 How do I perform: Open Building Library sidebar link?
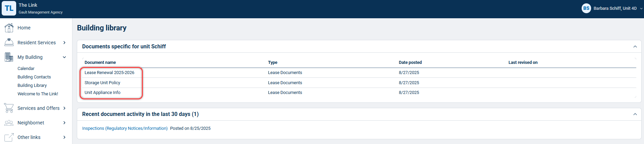point(32,86)
